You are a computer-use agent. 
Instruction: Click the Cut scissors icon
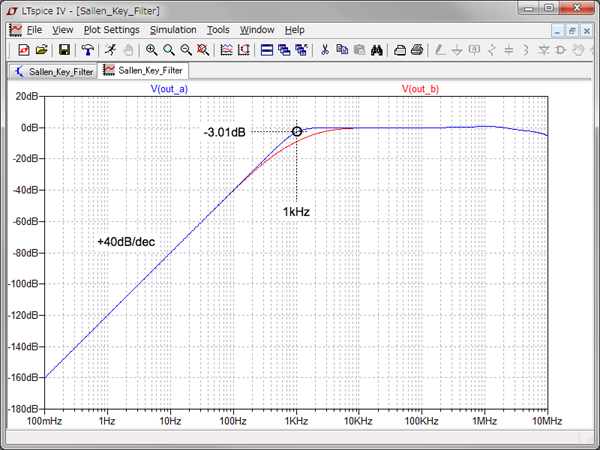coord(325,49)
